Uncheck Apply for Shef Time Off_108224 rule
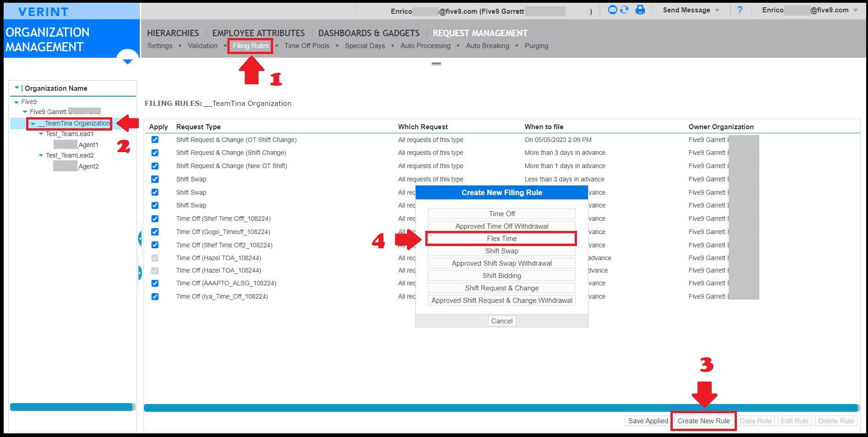 [x=155, y=218]
